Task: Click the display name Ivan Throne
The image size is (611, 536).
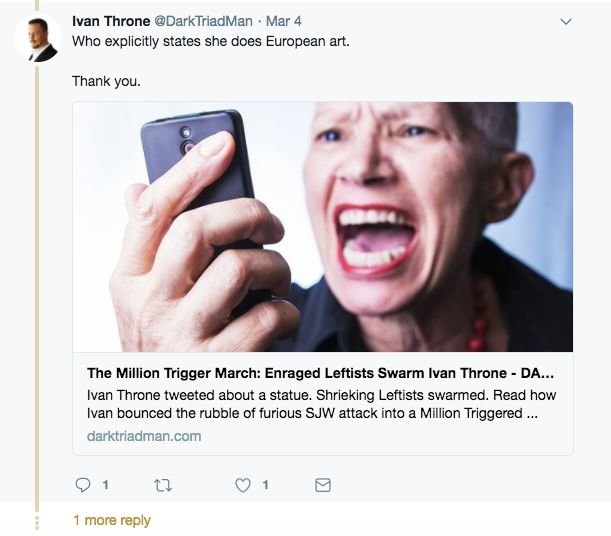Action: 111,21
